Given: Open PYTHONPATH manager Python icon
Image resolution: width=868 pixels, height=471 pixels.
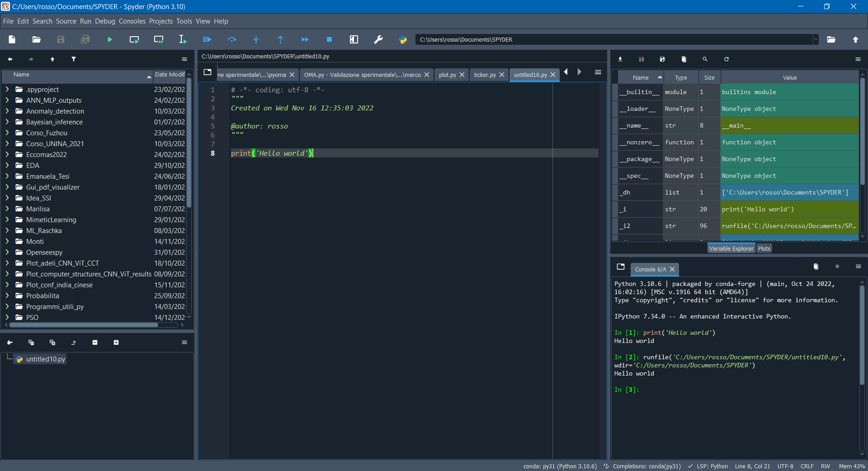Looking at the screenshot, I should pyautogui.click(x=403, y=40).
